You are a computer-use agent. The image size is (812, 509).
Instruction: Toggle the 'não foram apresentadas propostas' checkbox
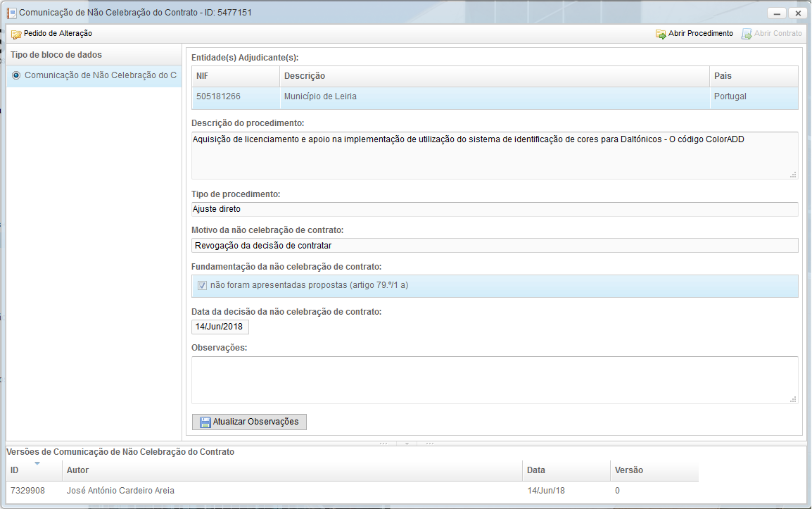pos(202,286)
